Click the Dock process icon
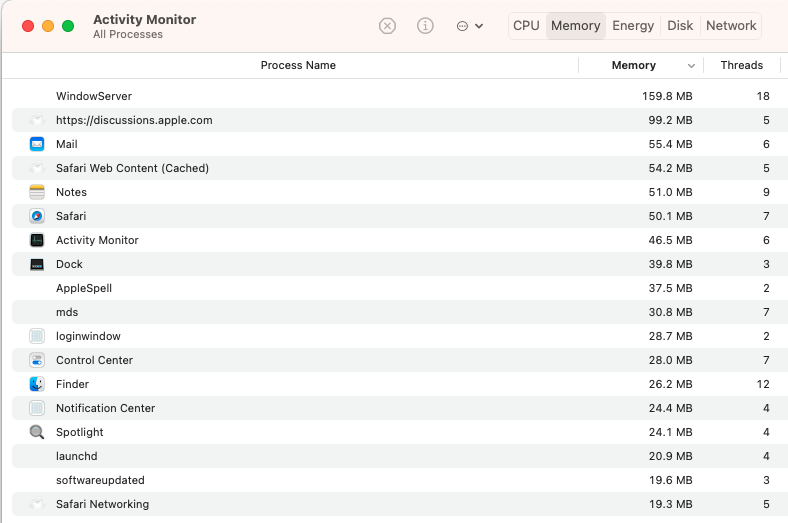The width and height of the screenshot is (788, 523). [x=37, y=264]
